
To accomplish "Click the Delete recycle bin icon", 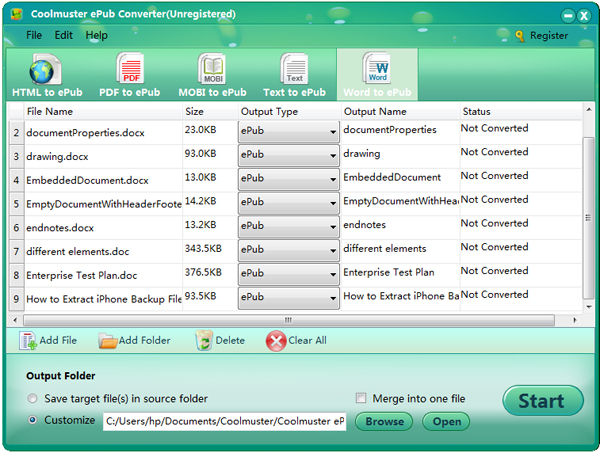I will click(x=204, y=341).
